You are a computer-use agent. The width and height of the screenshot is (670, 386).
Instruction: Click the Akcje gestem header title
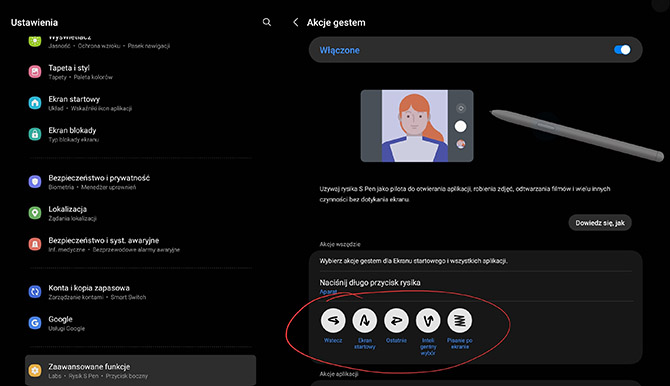336,23
